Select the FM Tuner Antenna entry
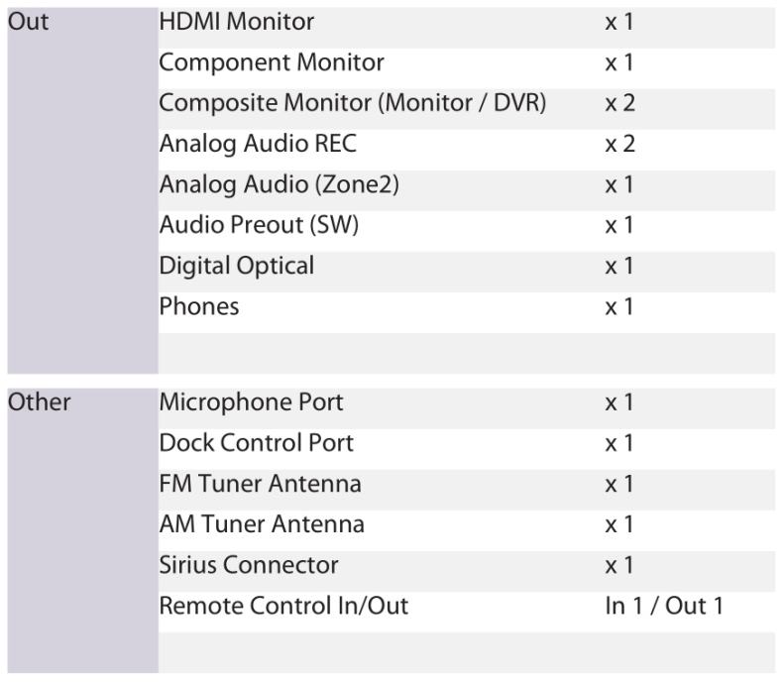The width and height of the screenshot is (784, 684). point(260,485)
